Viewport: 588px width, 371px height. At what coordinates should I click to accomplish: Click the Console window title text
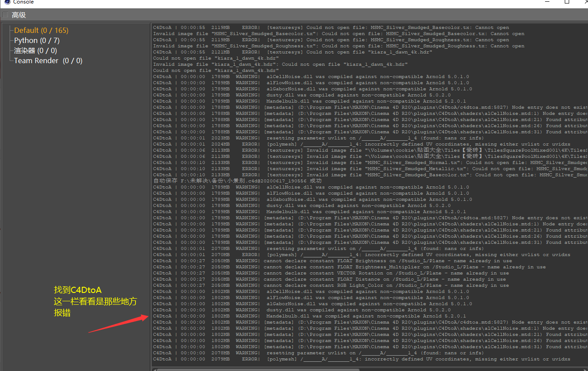coord(23,2)
